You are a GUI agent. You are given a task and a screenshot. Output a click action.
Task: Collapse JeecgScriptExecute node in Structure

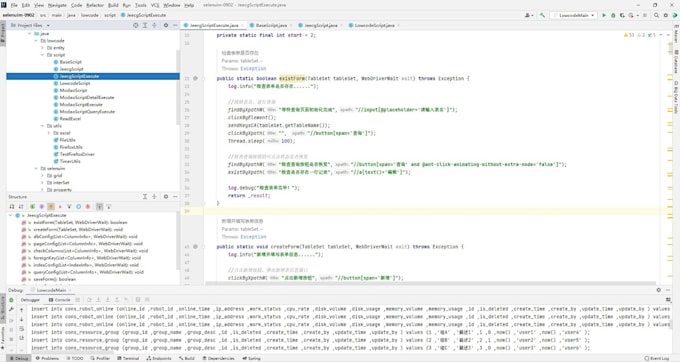point(10,215)
